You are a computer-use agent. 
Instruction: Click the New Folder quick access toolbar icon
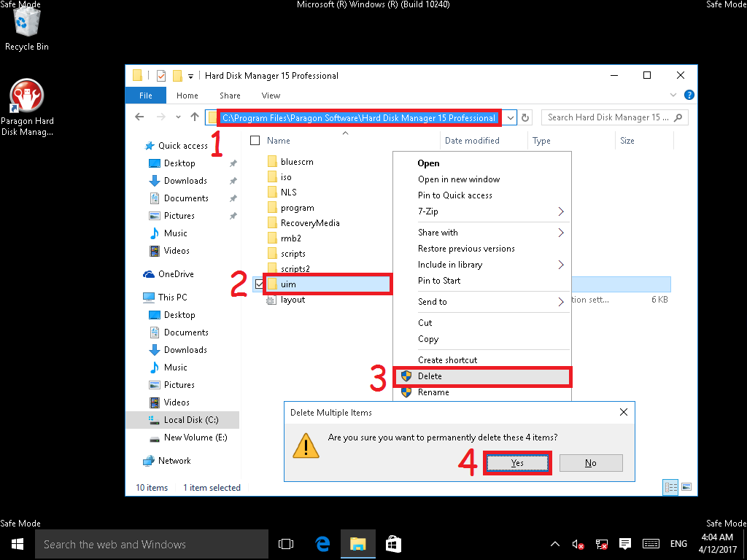tap(177, 76)
